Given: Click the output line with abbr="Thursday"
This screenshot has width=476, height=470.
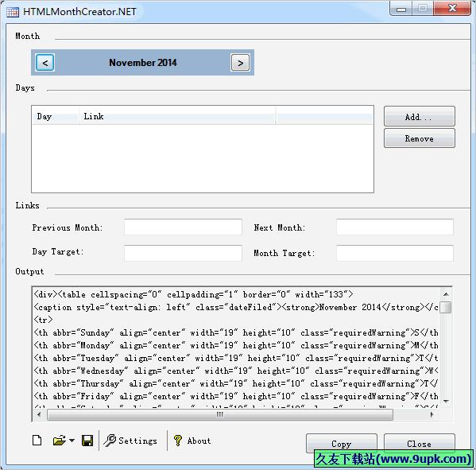Looking at the screenshot, I should [236, 384].
